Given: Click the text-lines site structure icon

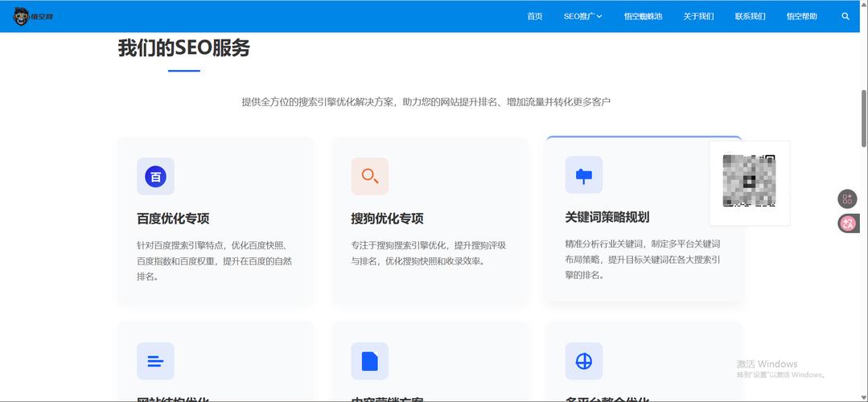Looking at the screenshot, I should pos(155,361).
